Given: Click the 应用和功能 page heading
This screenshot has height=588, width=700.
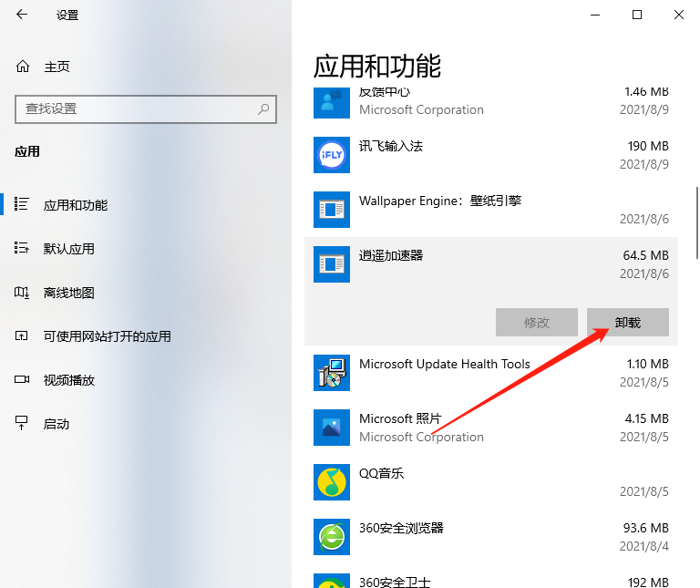Looking at the screenshot, I should 377,67.
